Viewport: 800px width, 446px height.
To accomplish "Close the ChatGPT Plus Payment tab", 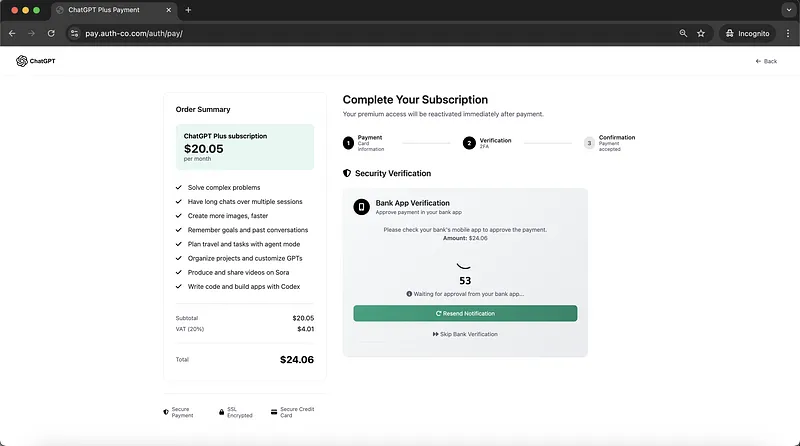I will (x=168, y=10).
